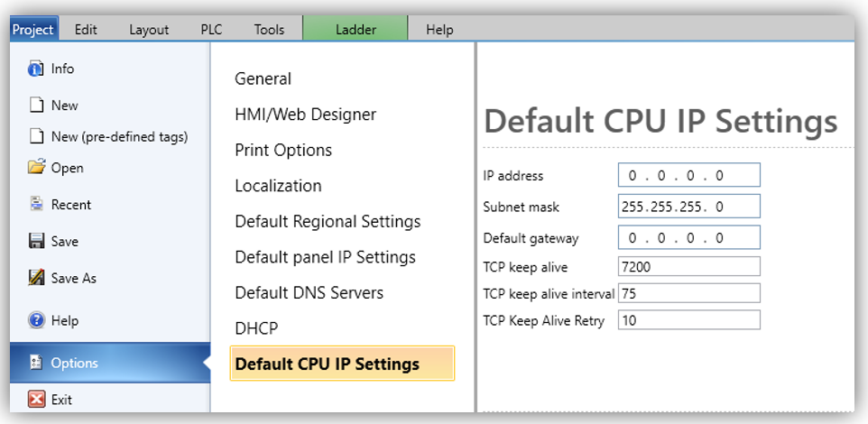868x424 pixels.
Task: Click the Options label in backstage menu
Action: pos(75,364)
